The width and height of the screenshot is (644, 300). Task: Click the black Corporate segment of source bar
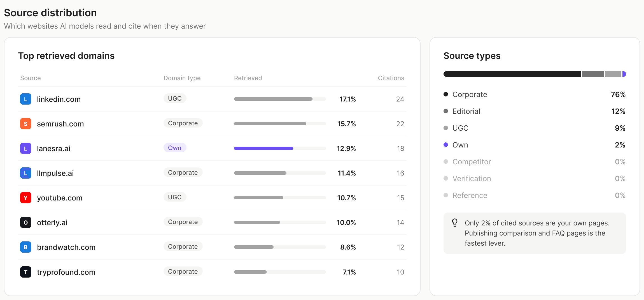tap(512, 74)
